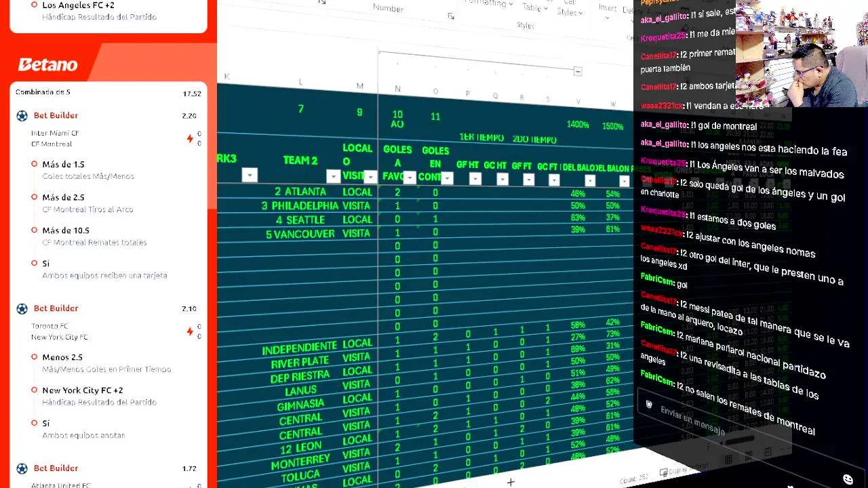
Task: Open the Format as Table menu in the ribbon
Action: 536,6
